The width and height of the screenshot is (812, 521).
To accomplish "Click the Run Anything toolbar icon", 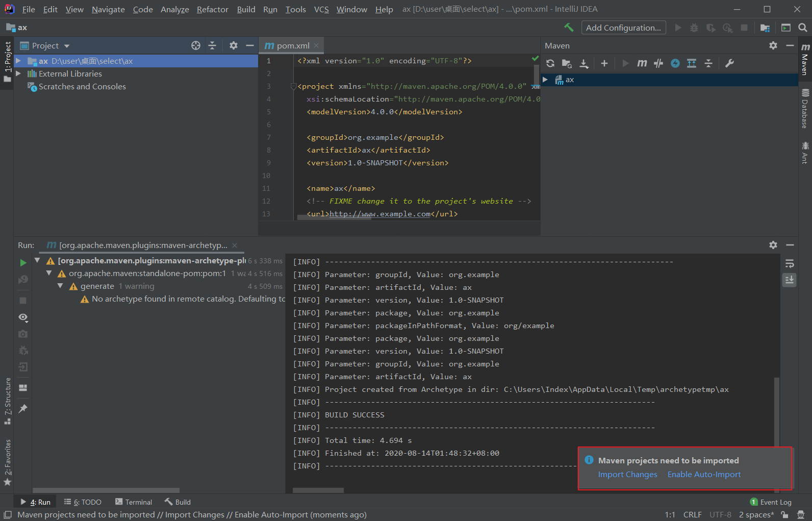I will point(786,28).
